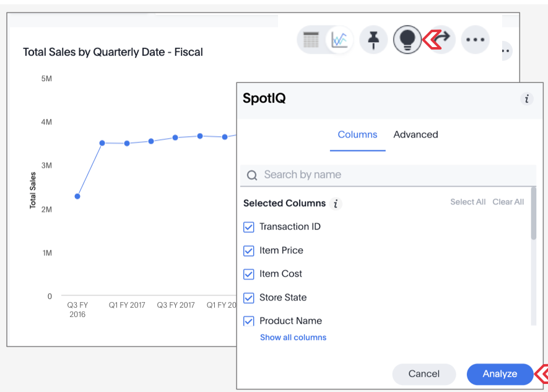This screenshot has height=392, width=548.
Task: Expand list with Show all columns
Action: pyautogui.click(x=293, y=338)
